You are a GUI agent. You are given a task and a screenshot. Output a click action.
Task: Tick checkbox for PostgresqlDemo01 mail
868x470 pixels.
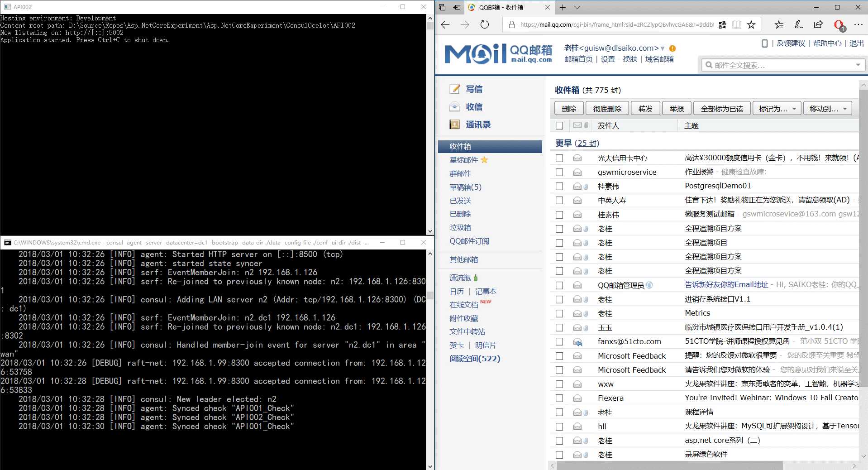[559, 186]
